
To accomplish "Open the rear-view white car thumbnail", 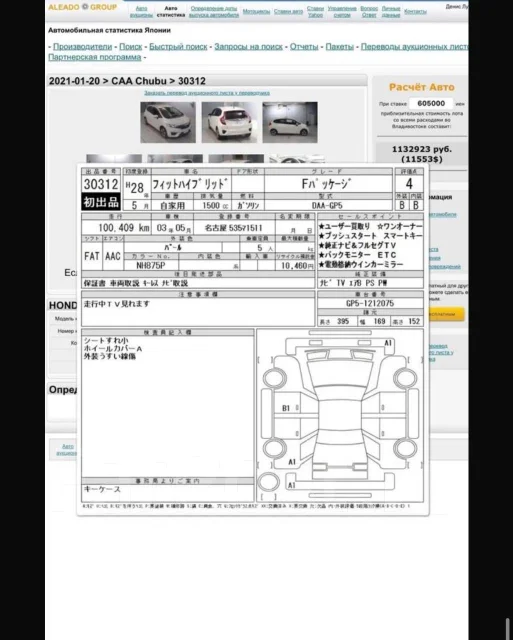I will 229,122.
